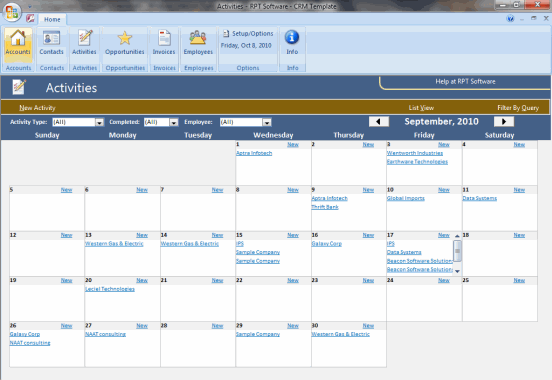Open Western Gas & Electric on September 14
This screenshot has height=380, width=552.
(190, 244)
